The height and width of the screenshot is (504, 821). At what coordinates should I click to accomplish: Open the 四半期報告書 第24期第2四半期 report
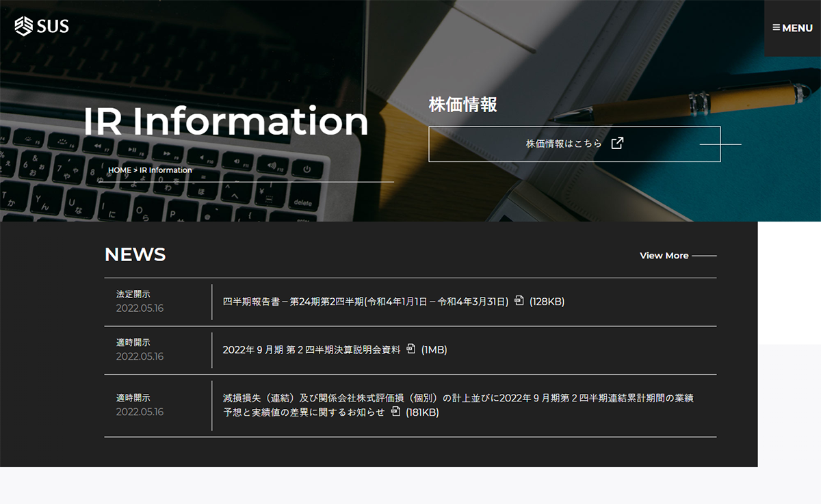[x=365, y=302]
